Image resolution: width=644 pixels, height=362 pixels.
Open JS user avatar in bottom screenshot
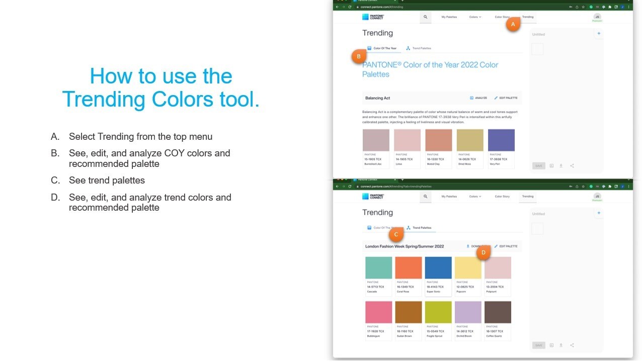[597, 196]
